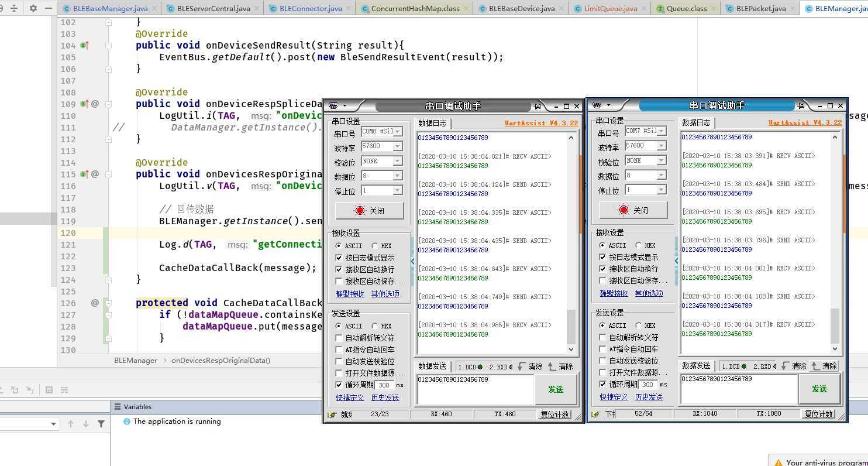Enable AT指令自动回车 in right serial window
This screenshot has width=868, height=466.
602,349
